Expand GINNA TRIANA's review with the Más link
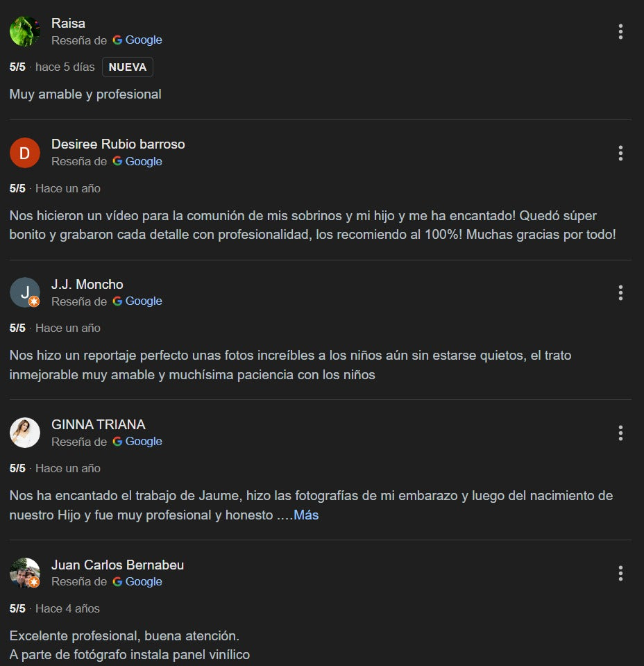Screen dimensions: 644x666 (x=306, y=515)
